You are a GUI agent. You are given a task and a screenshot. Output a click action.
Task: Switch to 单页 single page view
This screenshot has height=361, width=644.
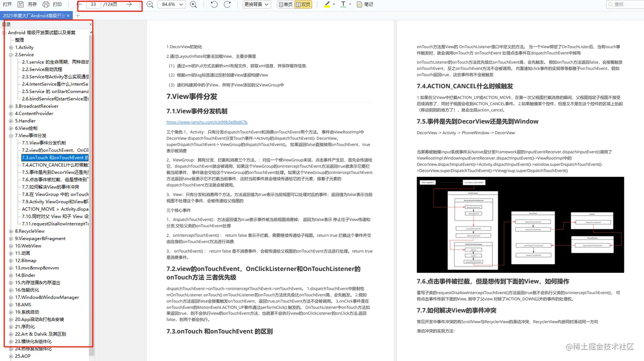[x=285, y=4]
